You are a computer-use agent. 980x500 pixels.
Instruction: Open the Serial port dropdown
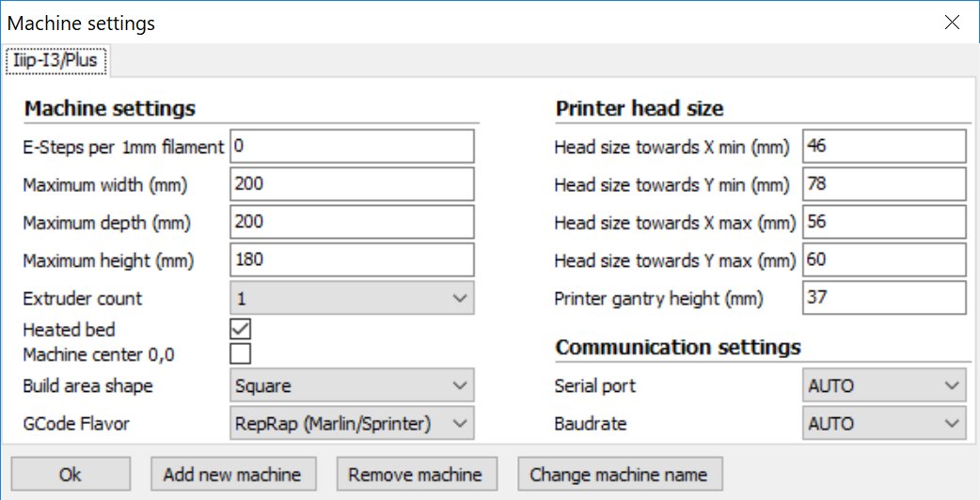tap(883, 385)
